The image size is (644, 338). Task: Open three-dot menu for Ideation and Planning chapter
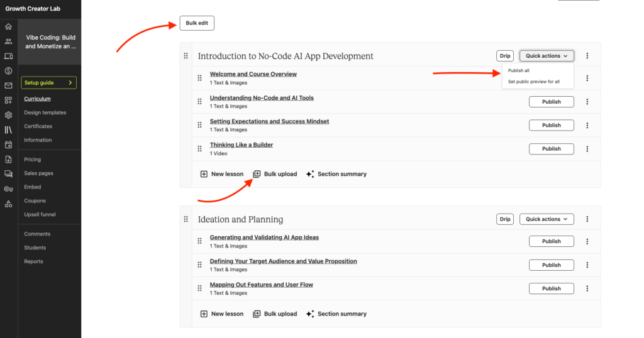click(587, 219)
